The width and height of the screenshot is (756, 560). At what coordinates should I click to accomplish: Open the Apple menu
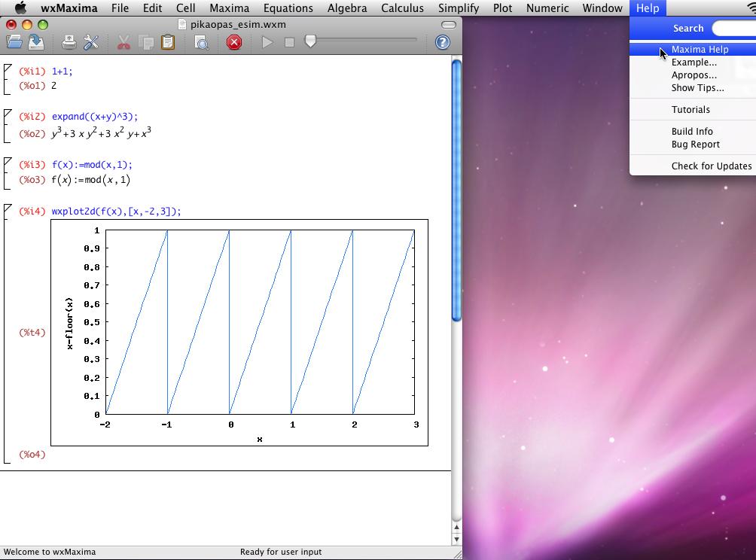click(20, 8)
